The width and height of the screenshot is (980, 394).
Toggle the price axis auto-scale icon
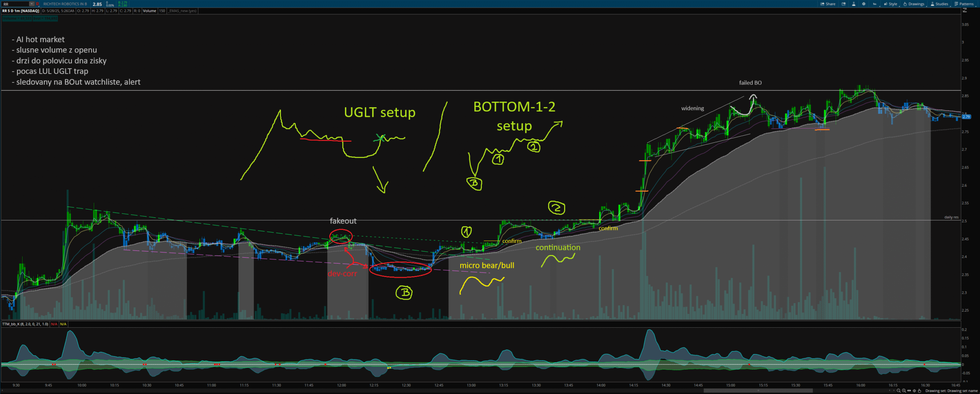(x=965, y=11)
